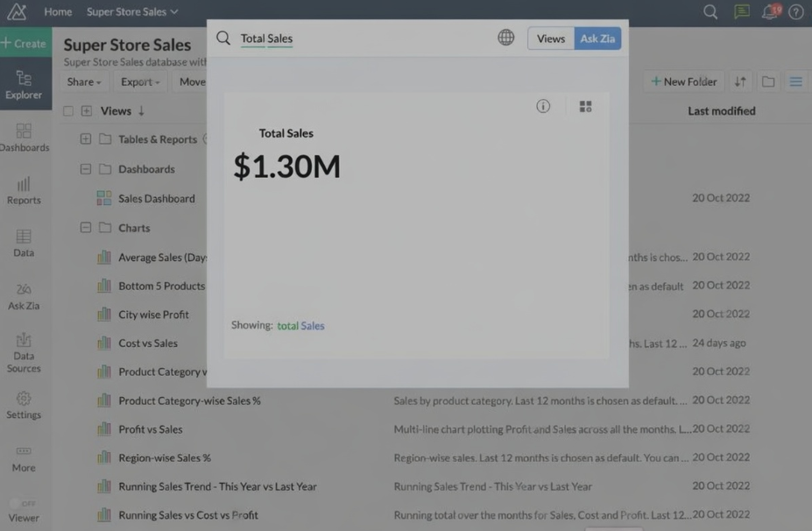Click the list view icon at top right
Viewport: 812px width, 531px height.
795,81
